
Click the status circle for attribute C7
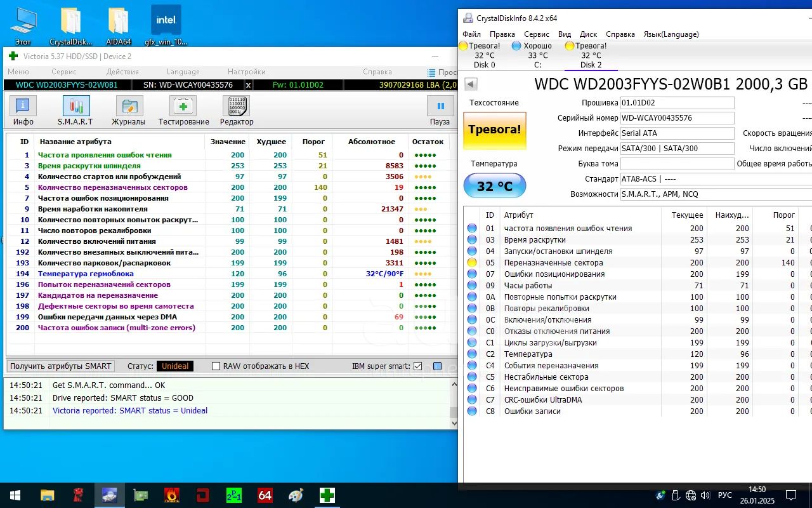click(x=472, y=399)
